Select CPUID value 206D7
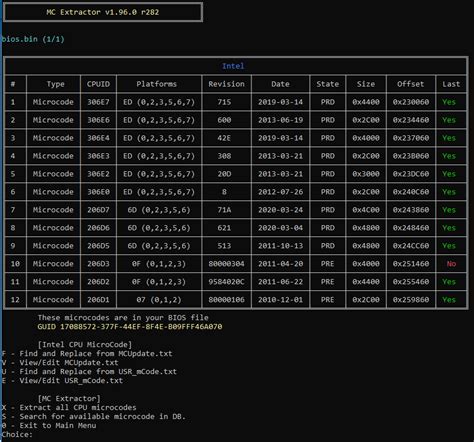474x442 pixels. coord(98,210)
